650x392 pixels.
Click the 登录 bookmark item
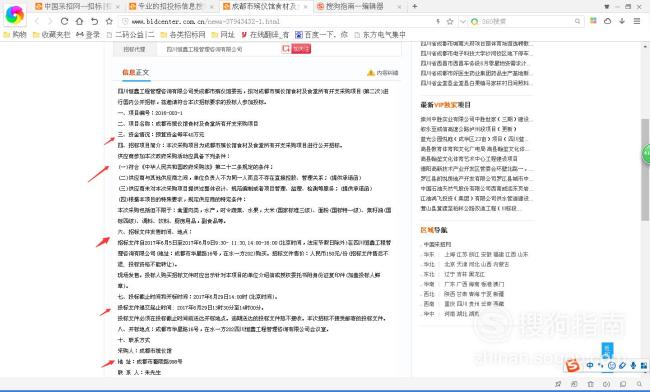(88, 35)
